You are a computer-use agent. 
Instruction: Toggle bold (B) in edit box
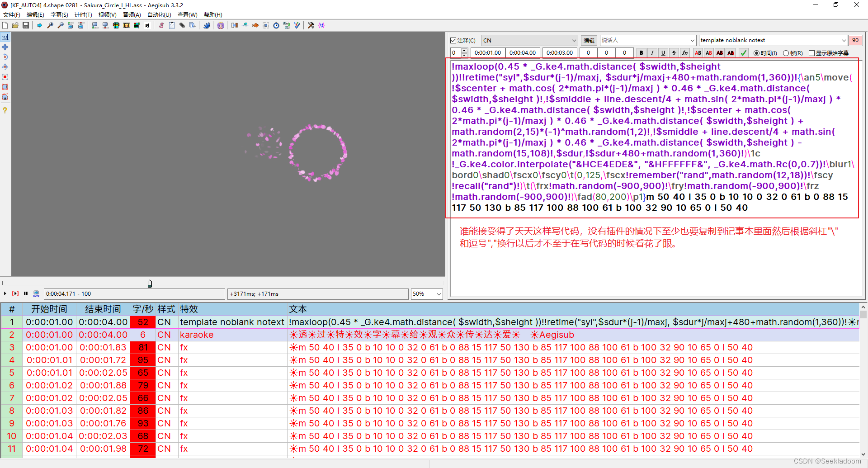pos(641,53)
